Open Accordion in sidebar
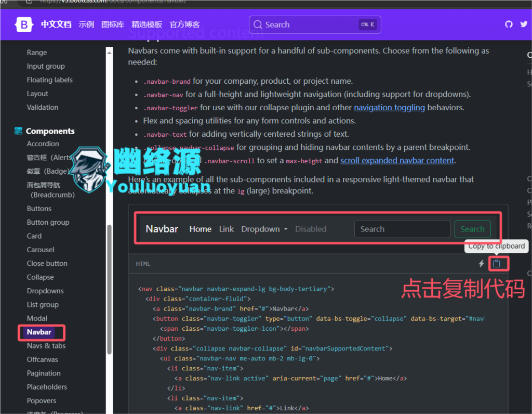 43,144
